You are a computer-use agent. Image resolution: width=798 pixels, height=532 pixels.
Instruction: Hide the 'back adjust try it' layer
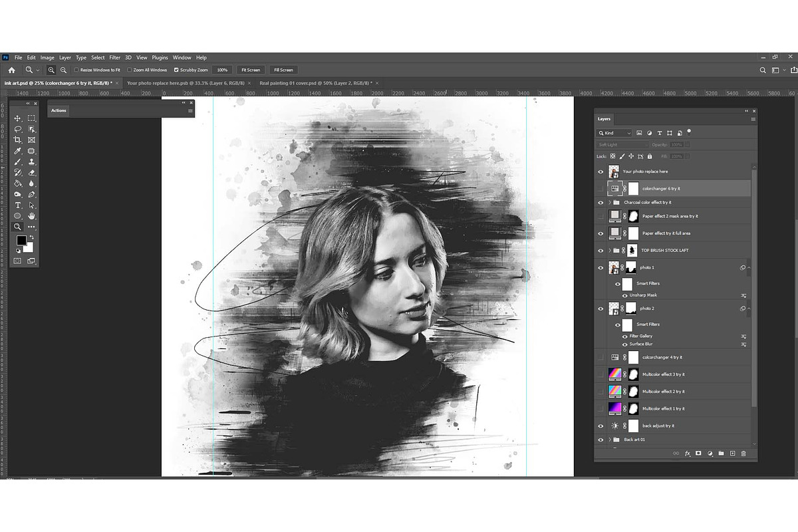600,426
